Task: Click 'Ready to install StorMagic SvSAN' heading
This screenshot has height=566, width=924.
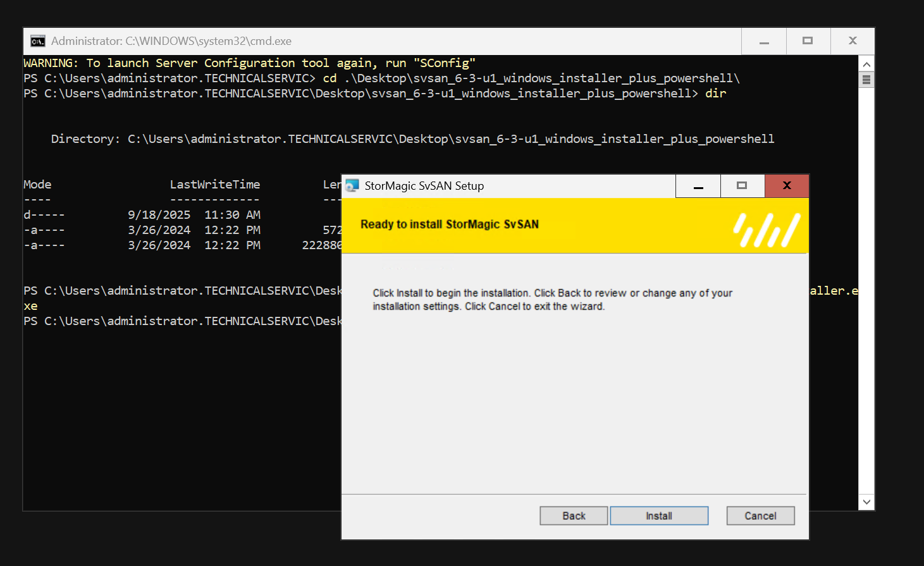Action: [x=450, y=225]
